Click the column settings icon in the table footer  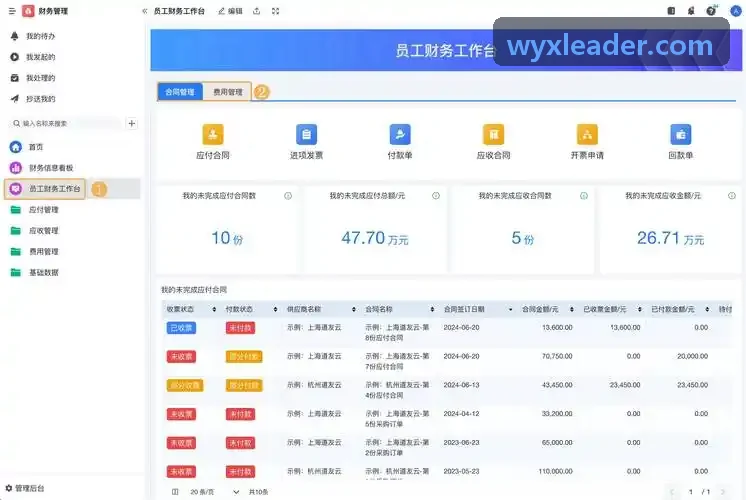click(175, 492)
